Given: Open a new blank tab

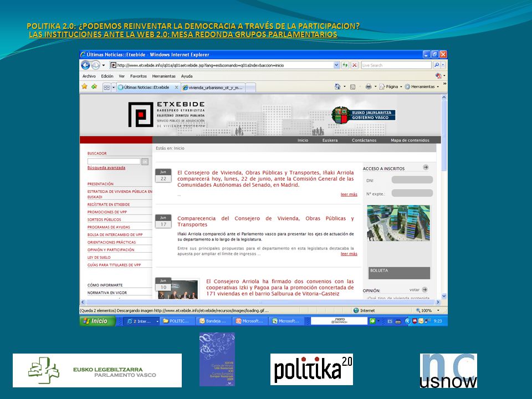Looking at the screenshot, I should pos(250,88).
